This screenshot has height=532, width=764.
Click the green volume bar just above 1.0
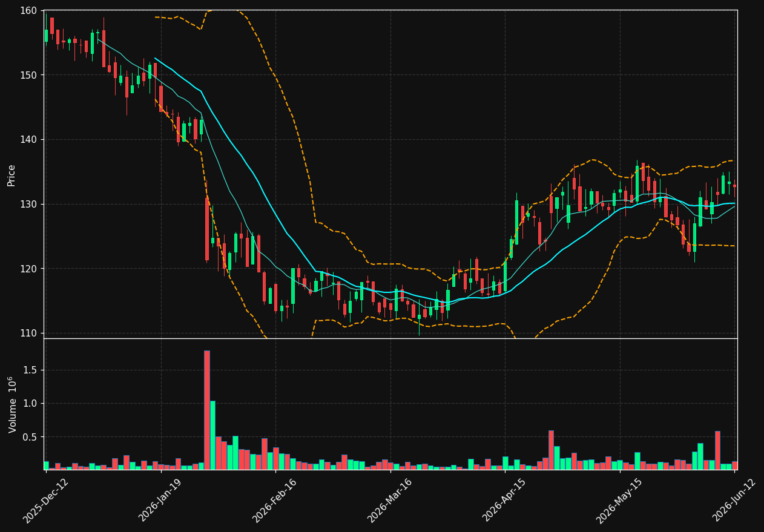212,435
